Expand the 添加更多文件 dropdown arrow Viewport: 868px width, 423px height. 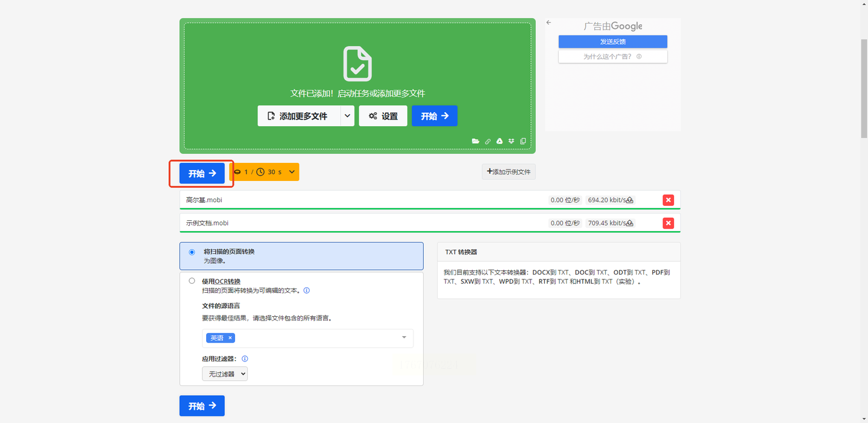click(x=347, y=116)
